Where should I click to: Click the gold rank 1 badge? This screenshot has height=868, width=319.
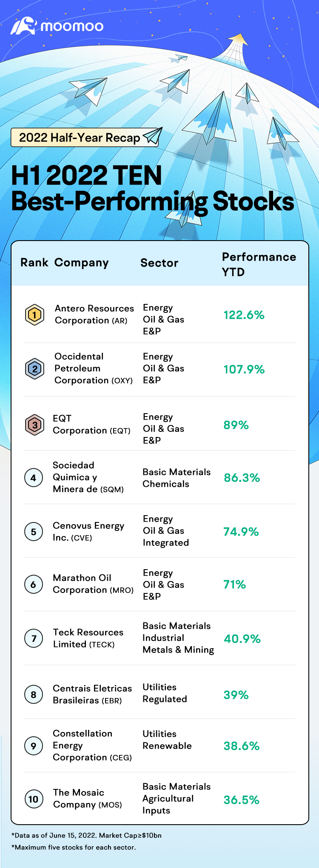pos(34,315)
